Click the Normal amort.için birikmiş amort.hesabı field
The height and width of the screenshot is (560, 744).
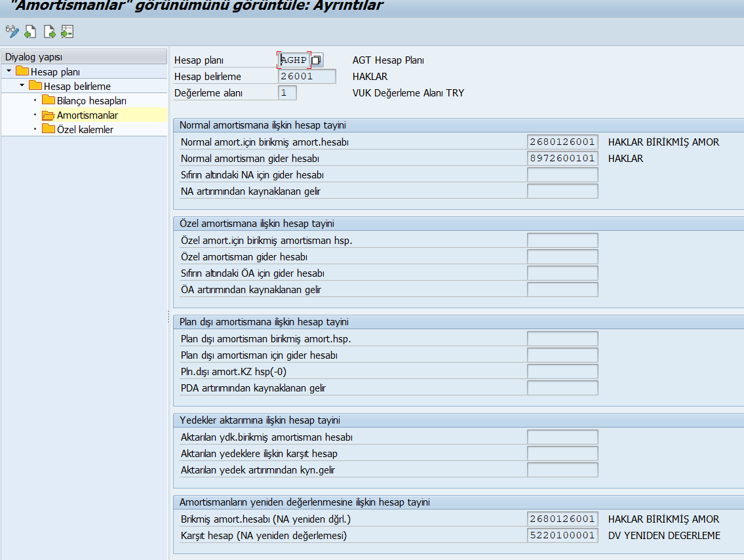tap(562, 142)
